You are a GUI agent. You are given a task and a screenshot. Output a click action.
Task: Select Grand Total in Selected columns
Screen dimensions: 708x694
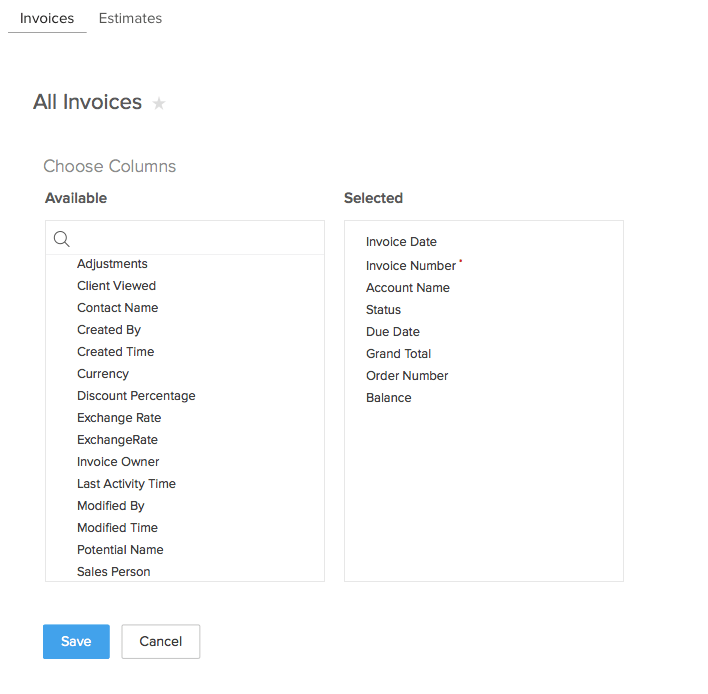[398, 354]
